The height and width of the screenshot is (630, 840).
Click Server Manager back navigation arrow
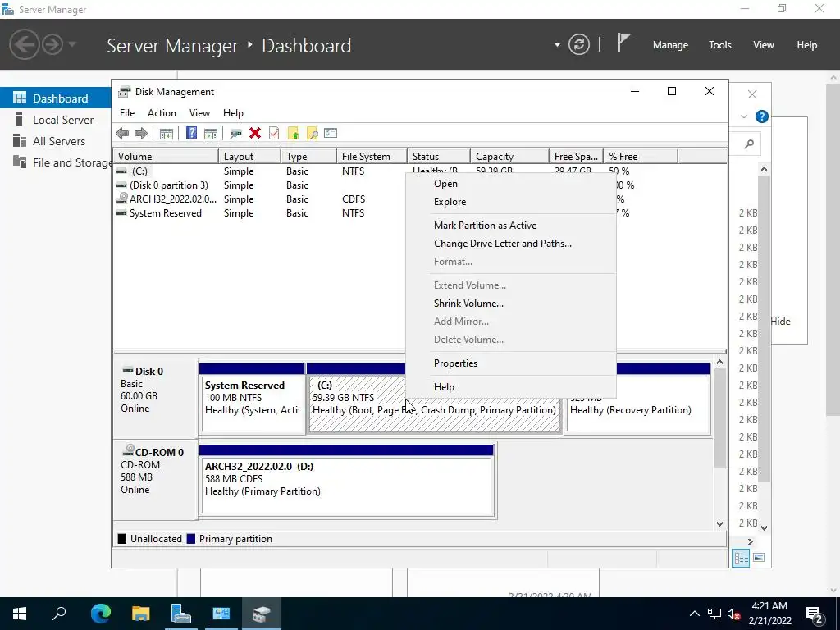point(24,44)
